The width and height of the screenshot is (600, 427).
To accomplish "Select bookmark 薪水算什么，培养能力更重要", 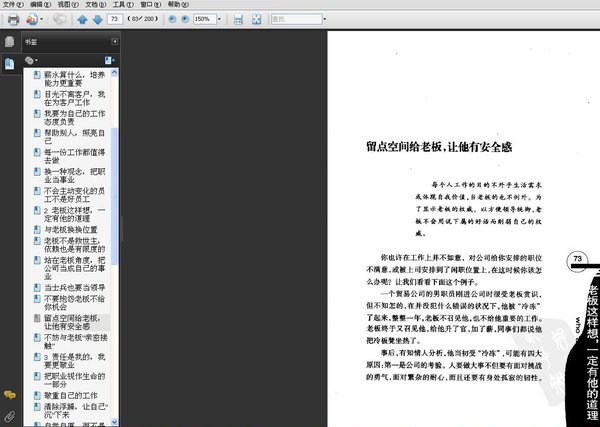I will 74,79.
